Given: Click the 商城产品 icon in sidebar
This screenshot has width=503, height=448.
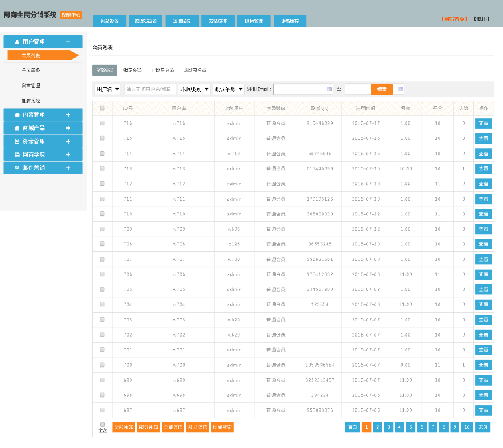Looking at the screenshot, I should (x=17, y=128).
